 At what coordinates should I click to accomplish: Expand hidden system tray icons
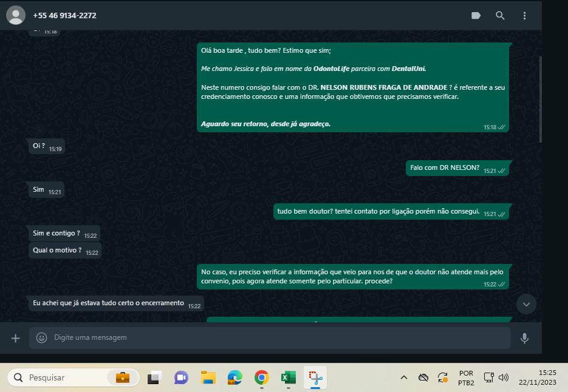click(404, 377)
